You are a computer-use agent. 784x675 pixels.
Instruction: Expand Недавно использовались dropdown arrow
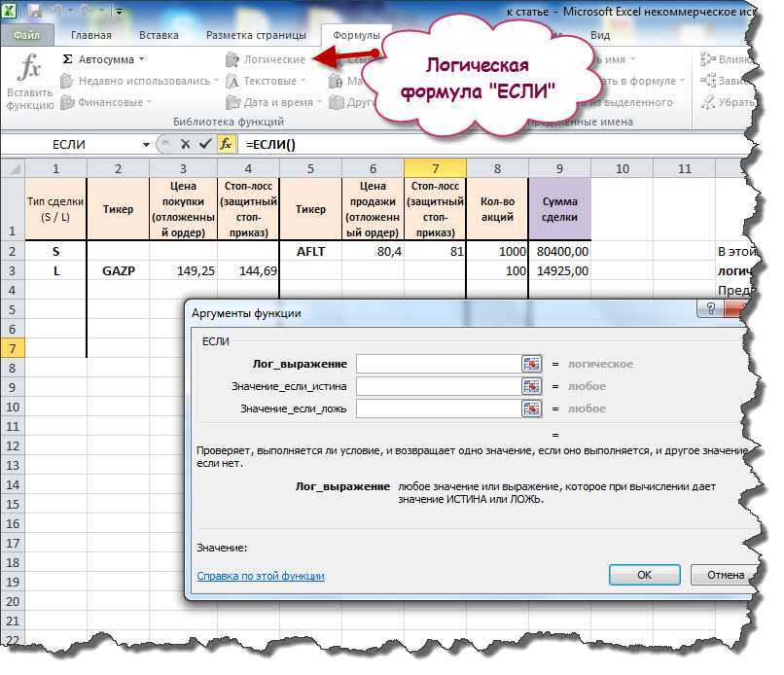(x=216, y=81)
